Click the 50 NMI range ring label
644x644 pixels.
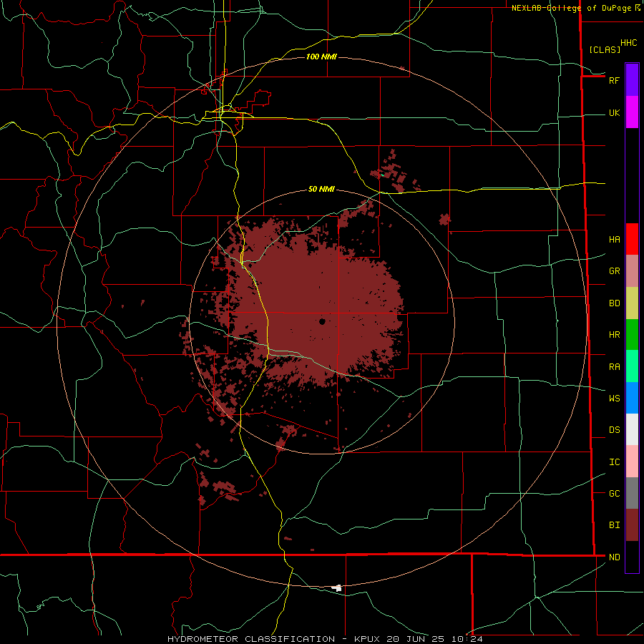[321, 189]
